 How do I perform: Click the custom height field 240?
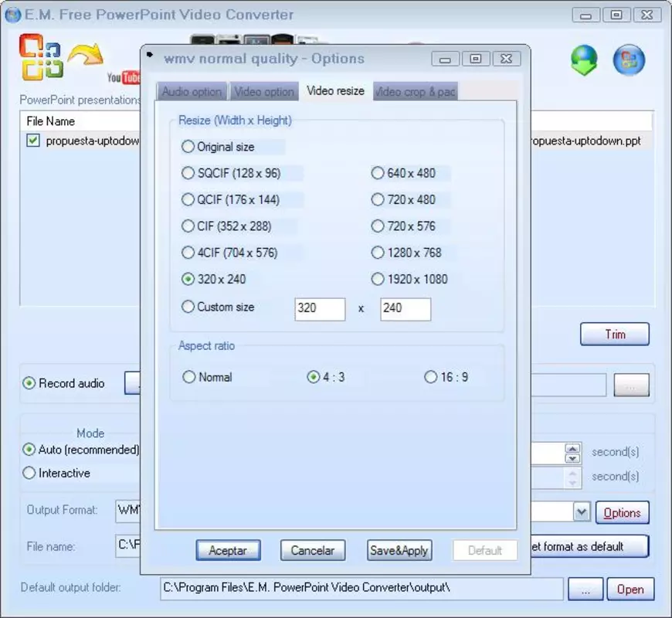[x=406, y=309]
